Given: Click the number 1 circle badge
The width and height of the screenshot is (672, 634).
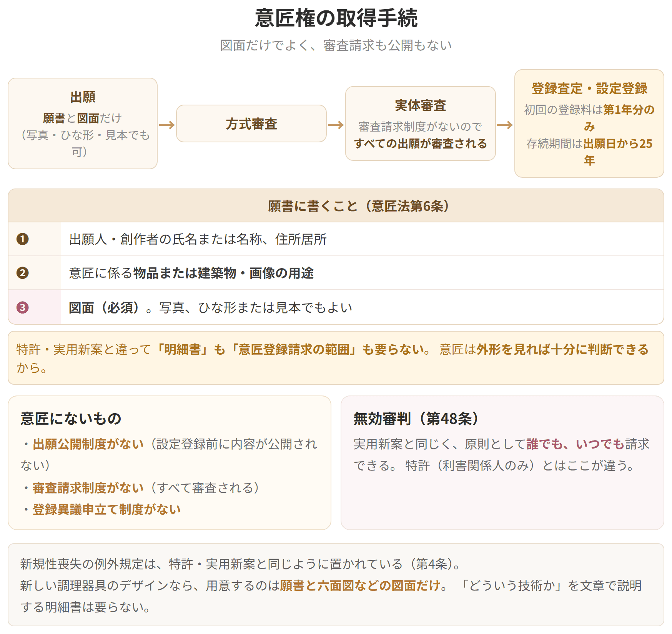Looking at the screenshot, I should pos(23,239).
